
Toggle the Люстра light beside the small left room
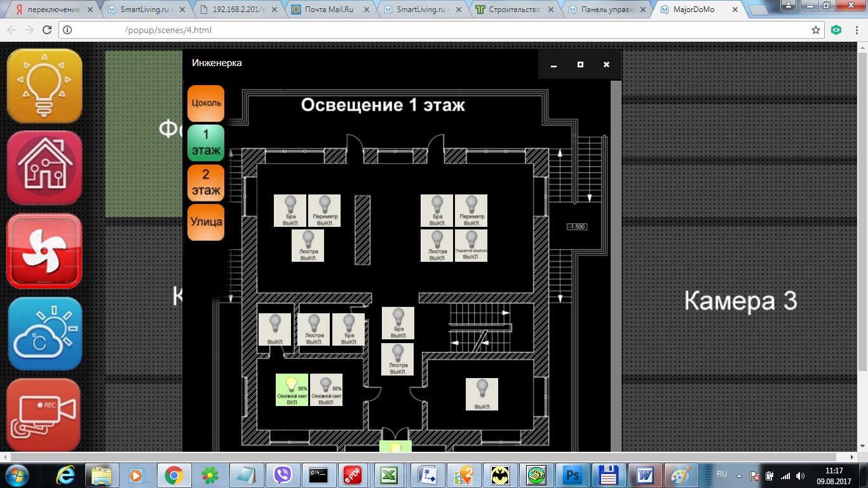314,330
